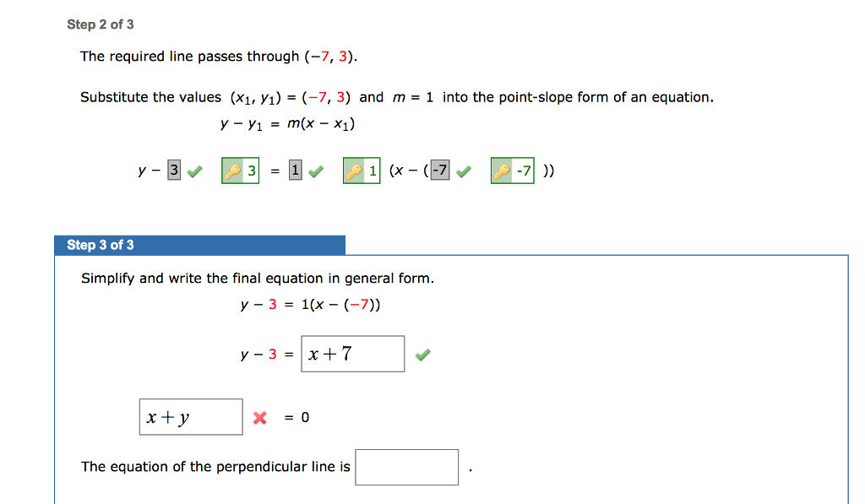Select the gray box containing 3

[174, 171]
